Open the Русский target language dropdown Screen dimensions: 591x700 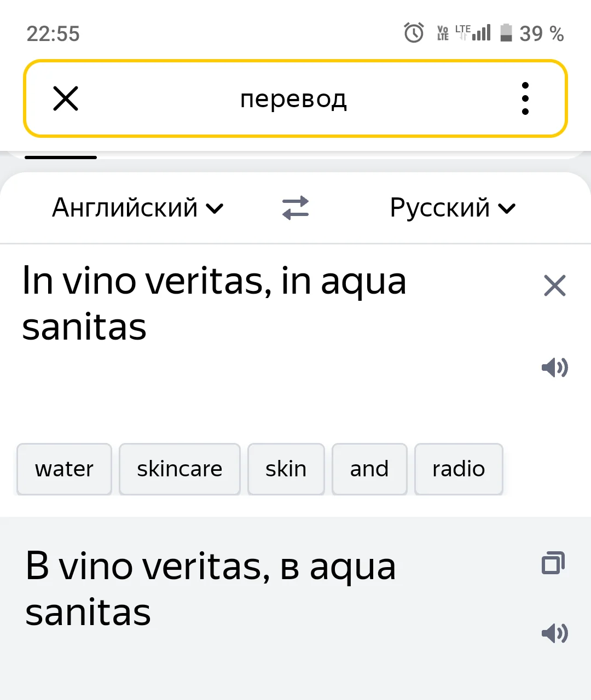point(453,208)
